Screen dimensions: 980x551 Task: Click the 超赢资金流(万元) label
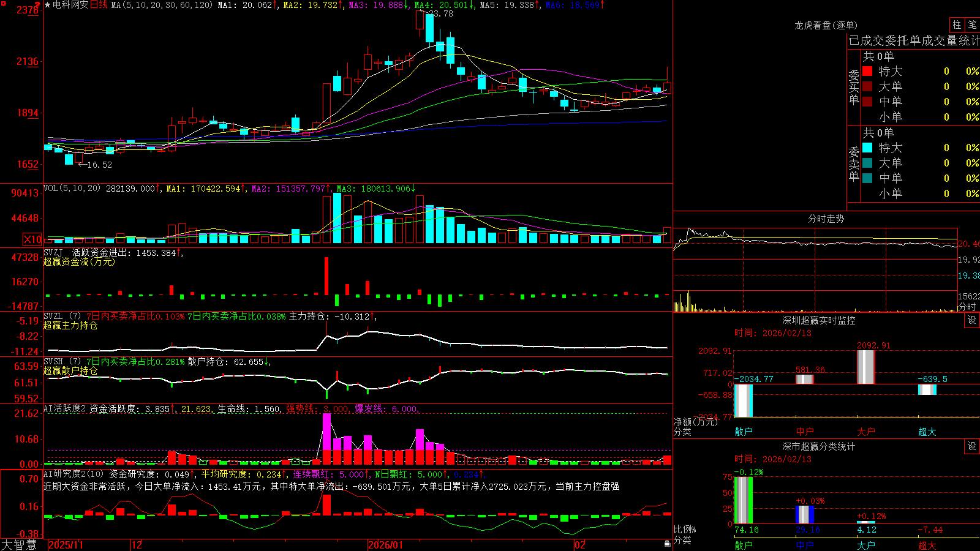79,261
